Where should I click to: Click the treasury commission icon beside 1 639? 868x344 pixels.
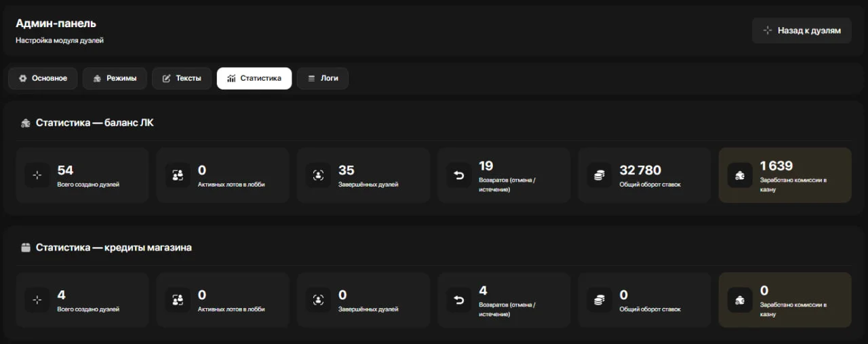point(740,175)
